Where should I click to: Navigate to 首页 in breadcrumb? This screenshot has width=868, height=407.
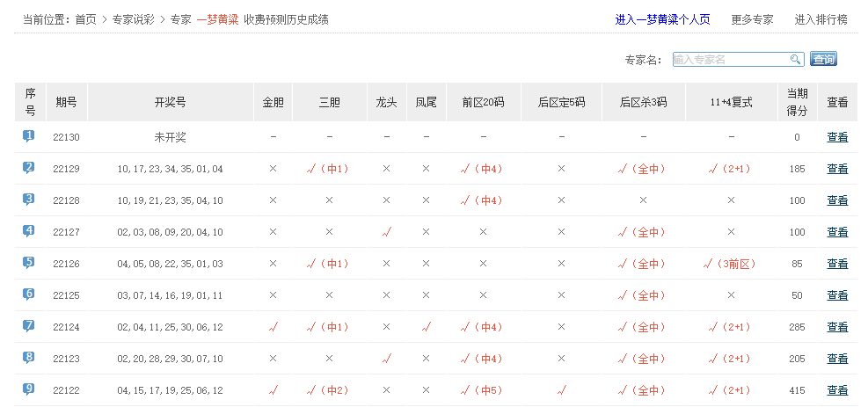coord(85,19)
